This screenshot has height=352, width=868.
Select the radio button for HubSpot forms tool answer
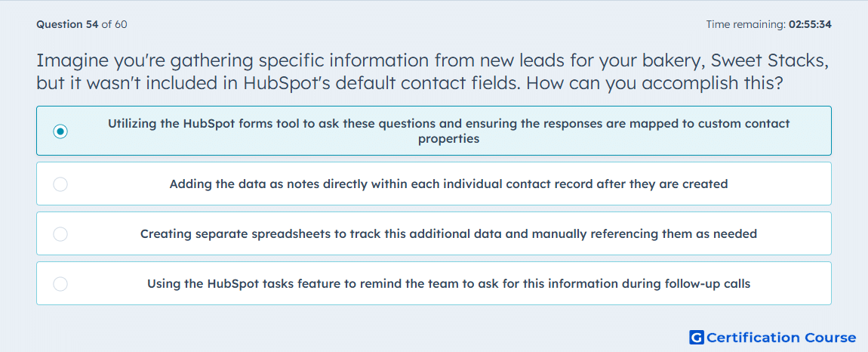[x=60, y=131]
